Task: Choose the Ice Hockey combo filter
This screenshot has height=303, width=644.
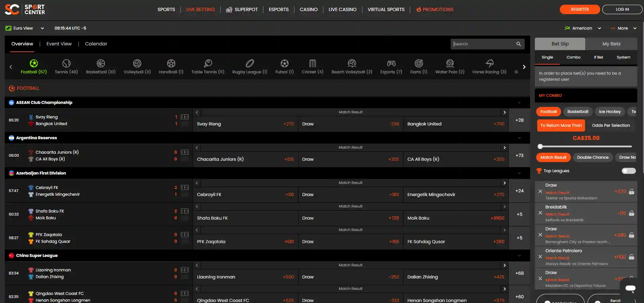Action: click(610, 112)
